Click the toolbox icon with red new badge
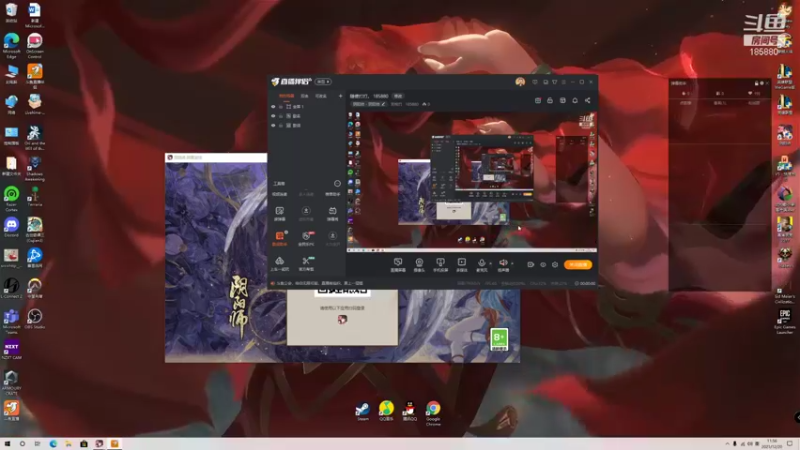800x450 pixels. click(x=306, y=238)
